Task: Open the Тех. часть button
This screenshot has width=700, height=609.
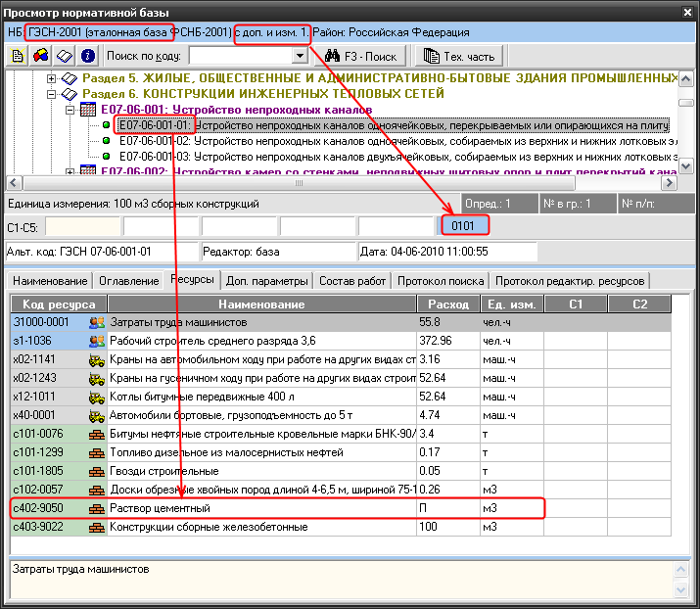Action: pyautogui.click(x=456, y=56)
